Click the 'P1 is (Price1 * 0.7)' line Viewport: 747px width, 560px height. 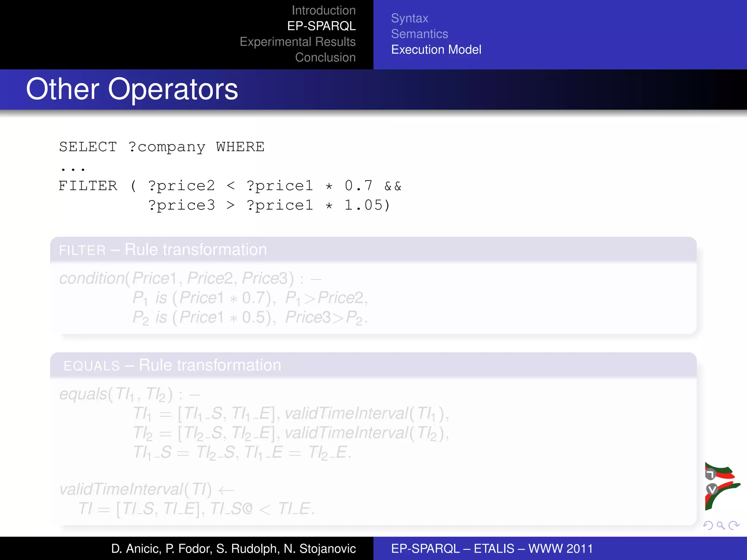tap(250, 298)
